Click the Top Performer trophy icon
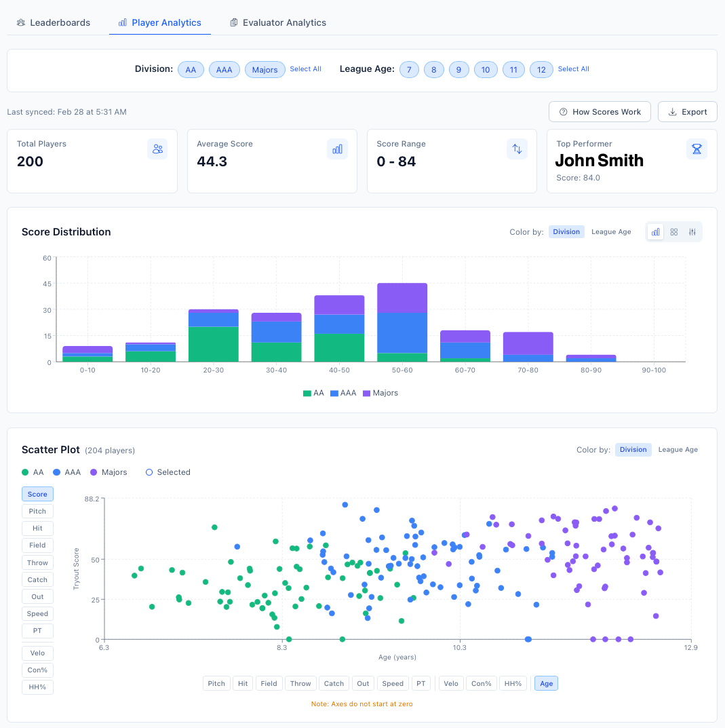This screenshot has height=728, width=725. point(697,149)
